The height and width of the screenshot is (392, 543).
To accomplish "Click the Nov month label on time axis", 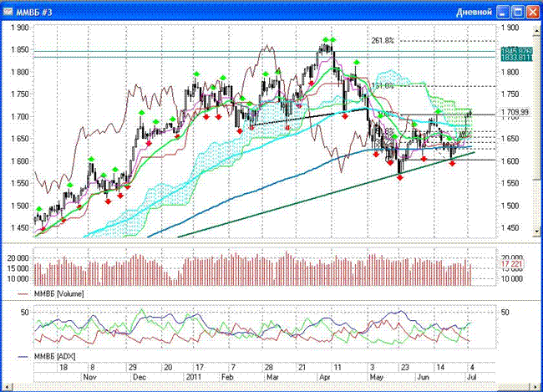I will coord(91,377).
